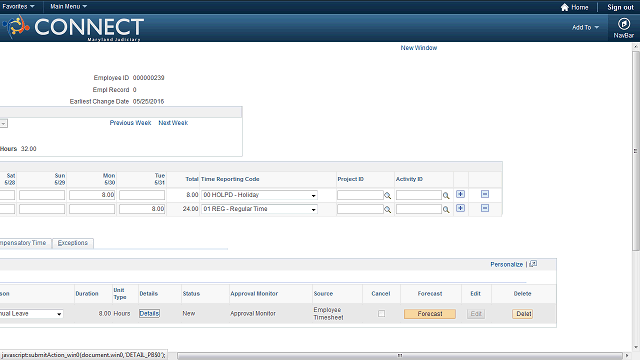
Task: Click the Status value New
Action: tap(189, 313)
